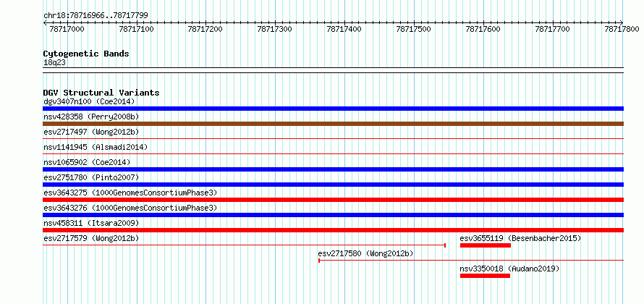Click ruler position 78717200
This screenshot has height=304, width=644.
(x=205, y=29)
